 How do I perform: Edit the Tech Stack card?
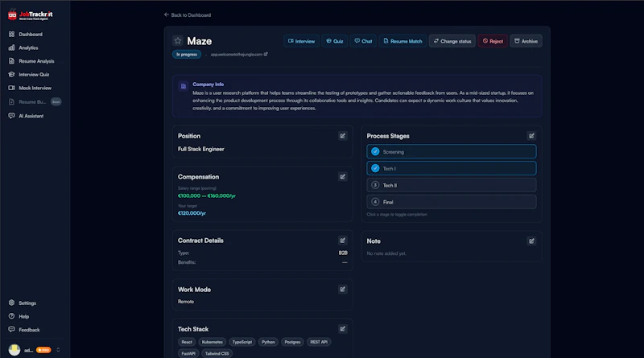(x=343, y=329)
